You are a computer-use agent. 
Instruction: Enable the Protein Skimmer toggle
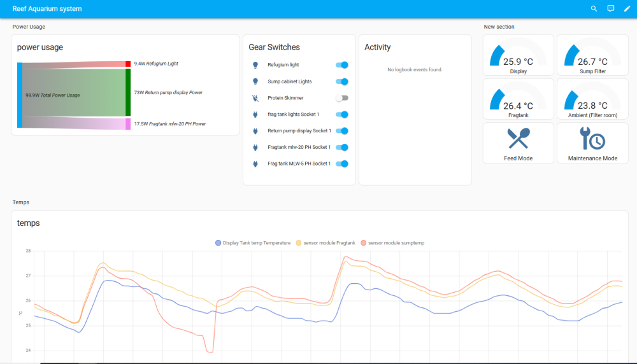(342, 98)
